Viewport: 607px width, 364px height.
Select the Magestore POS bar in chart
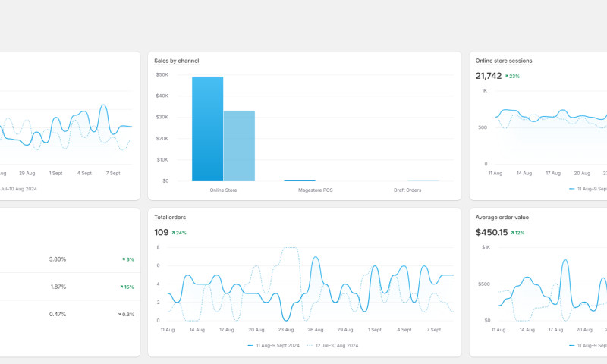(x=299, y=180)
